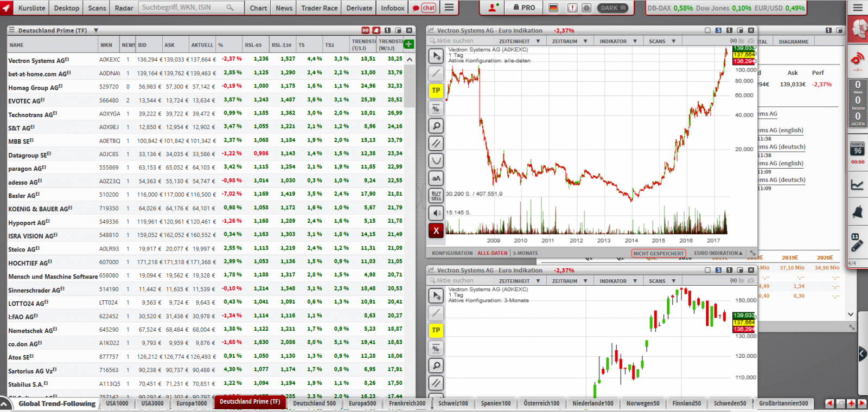Image resolution: width=868 pixels, height=412 pixels.
Task: Switch to USA1000 tab
Action: [x=117, y=403]
